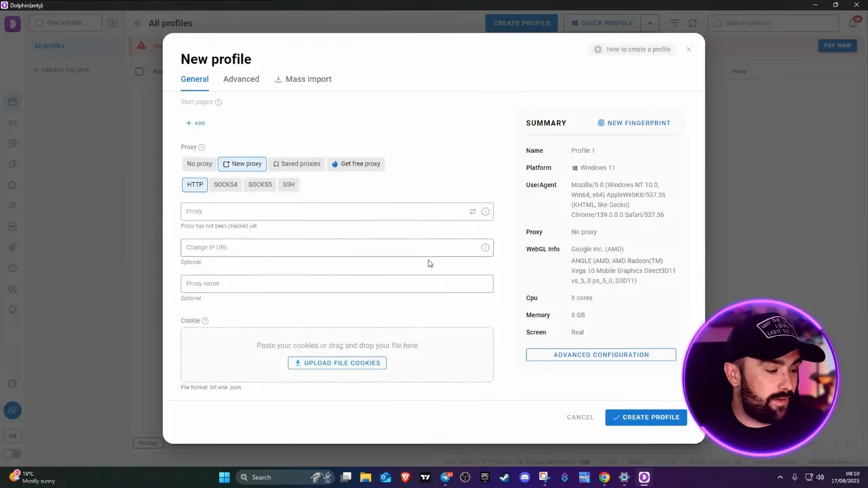Open the Settings gear in the sidebar
Image resolution: width=868 pixels, height=488 pixels.
coord(12,289)
